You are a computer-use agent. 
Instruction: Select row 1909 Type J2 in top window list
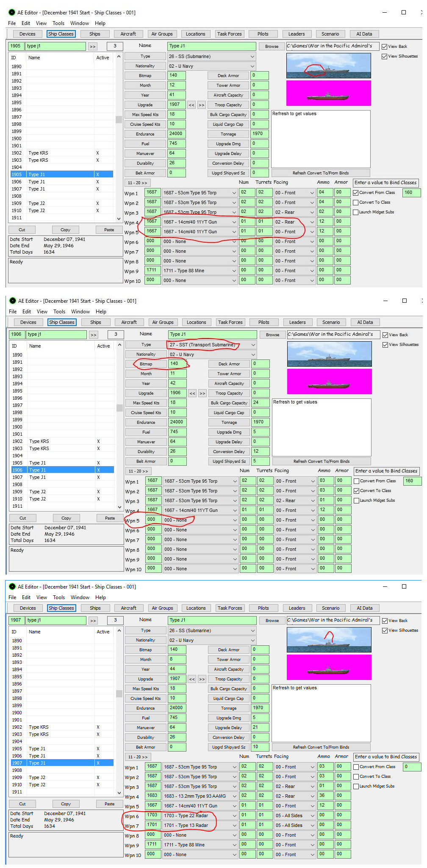pos(61,204)
